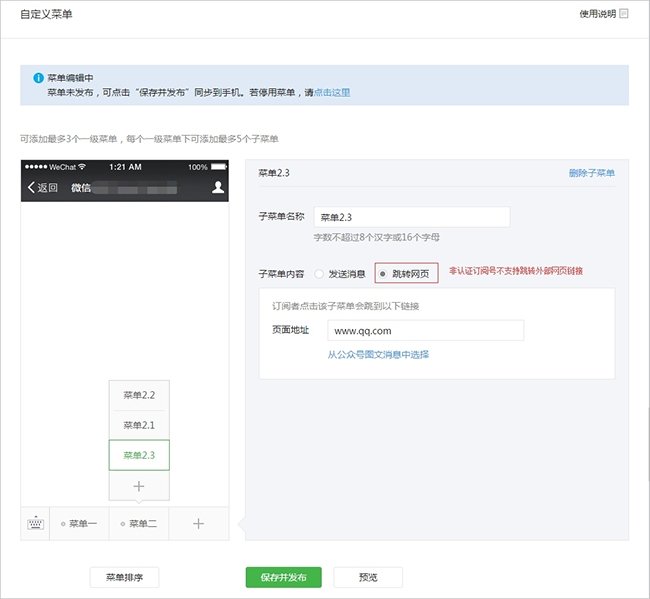This screenshot has height=599, width=650.
Task: Click the 菜单编辑中 status text
Action: [x=70, y=78]
